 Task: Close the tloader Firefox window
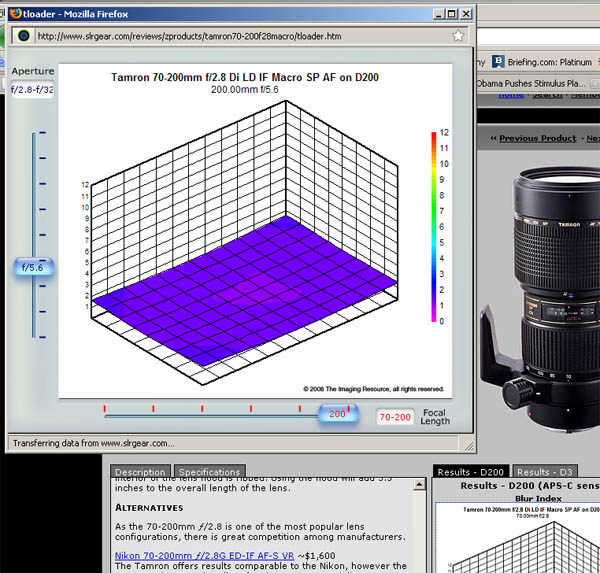466,14
